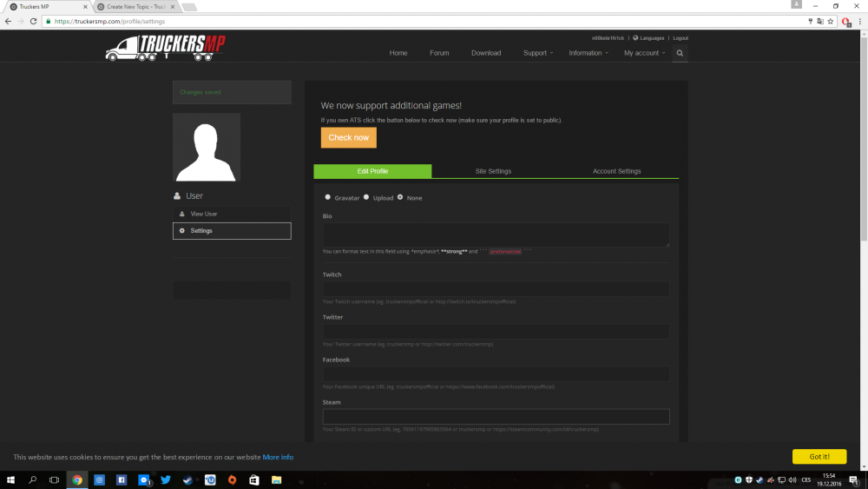The width and height of the screenshot is (868, 489).
Task: Expand the Information dropdown menu
Action: 589,53
